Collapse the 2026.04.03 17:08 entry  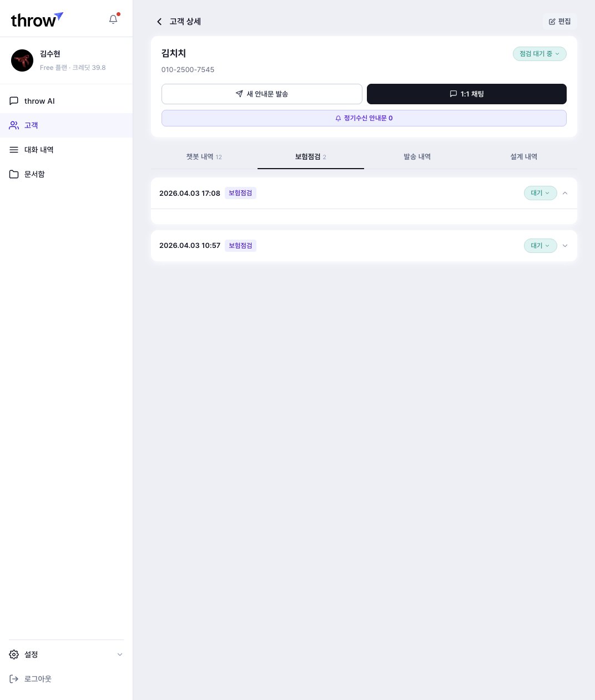(x=565, y=193)
